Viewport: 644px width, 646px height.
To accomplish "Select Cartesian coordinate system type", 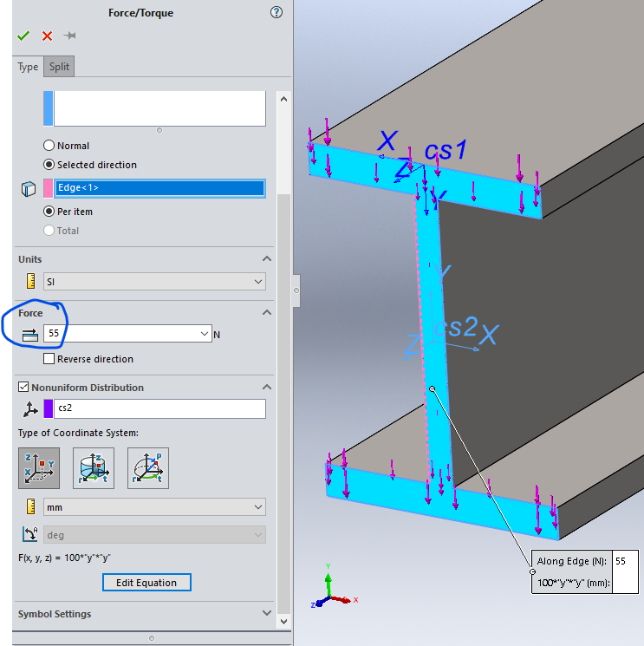I will (x=39, y=468).
